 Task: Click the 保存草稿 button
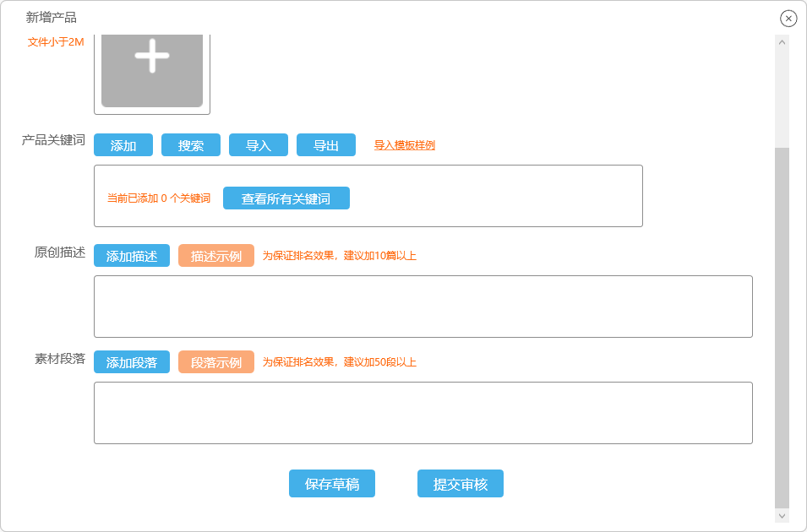[332, 484]
